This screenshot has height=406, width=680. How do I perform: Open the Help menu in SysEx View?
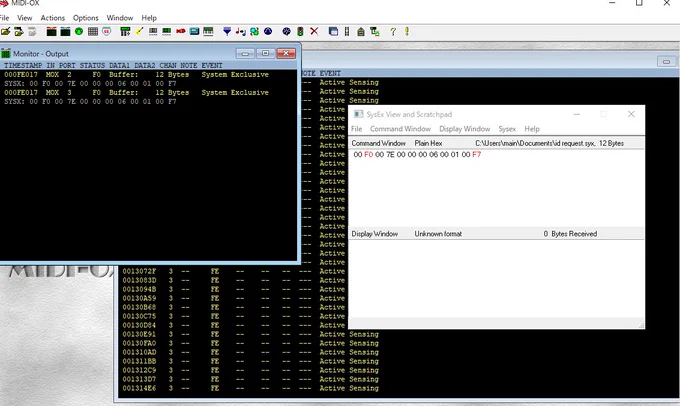click(532, 129)
